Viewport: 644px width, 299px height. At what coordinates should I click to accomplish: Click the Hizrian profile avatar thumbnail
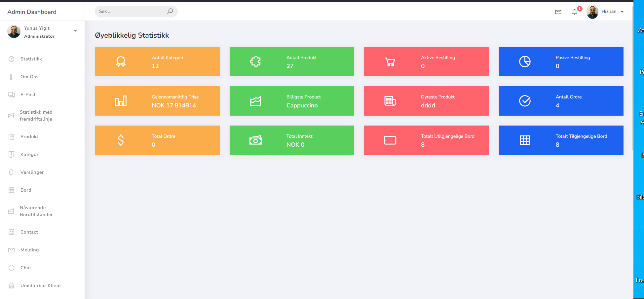pos(592,12)
